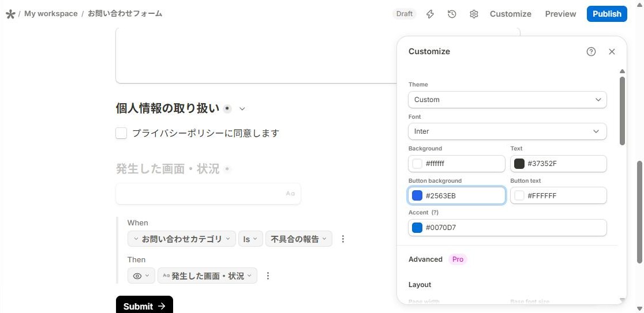The image size is (644, 313).
Task: Open the 発生した画面・状況 target field dropdown
Action: [207, 276]
